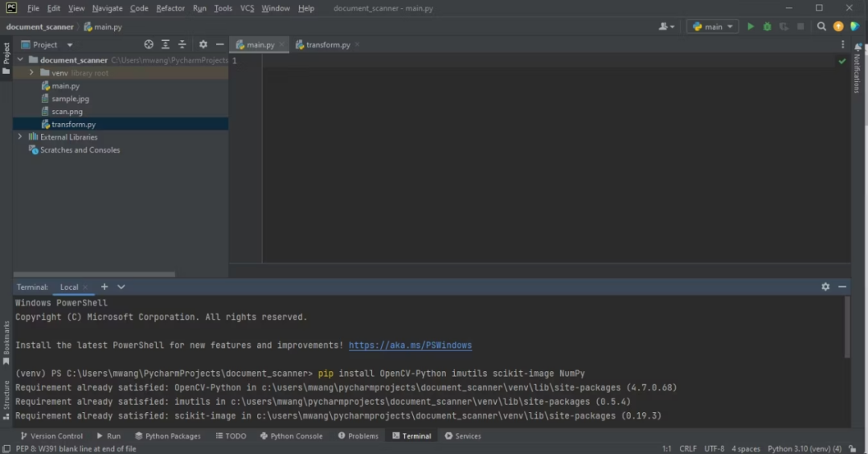868x454 pixels.
Task: Expand all items in Project panel
Action: click(x=166, y=45)
